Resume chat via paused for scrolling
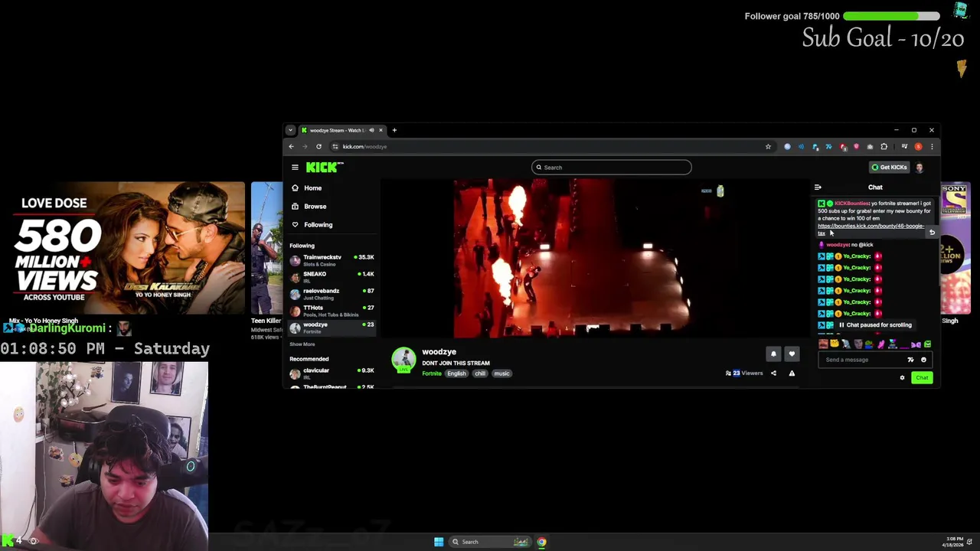 tap(875, 325)
